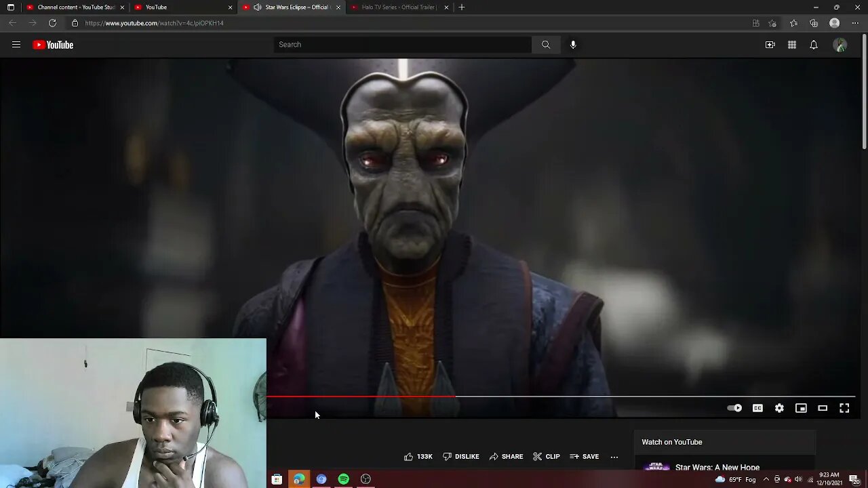This screenshot has width=868, height=488.
Task: Go back with the browser back arrow
Action: point(12,23)
